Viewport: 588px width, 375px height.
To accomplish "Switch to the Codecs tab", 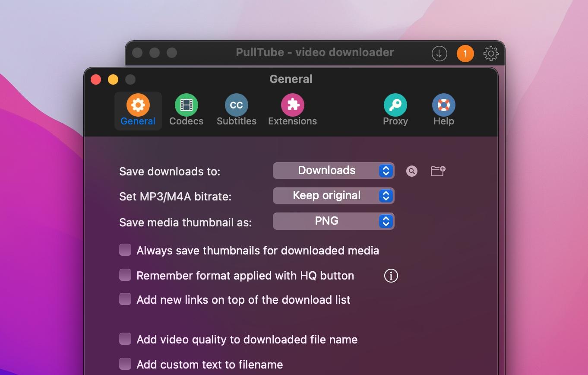I will point(186,111).
